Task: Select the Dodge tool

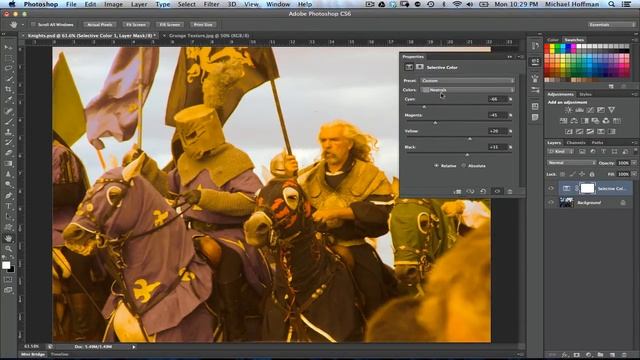Action: 8,184
